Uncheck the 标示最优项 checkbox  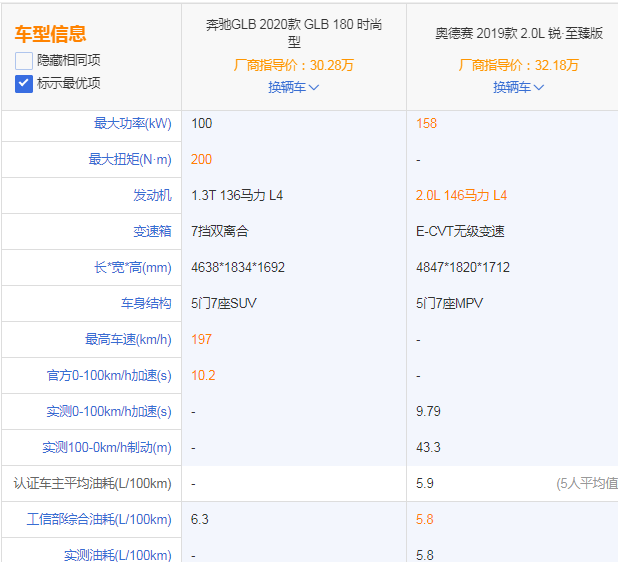[x=24, y=83]
